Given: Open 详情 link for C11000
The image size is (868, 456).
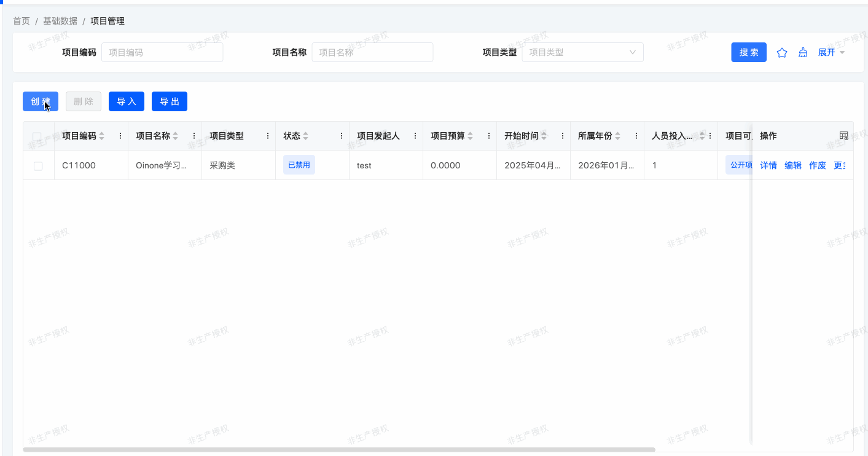Looking at the screenshot, I should tap(768, 165).
